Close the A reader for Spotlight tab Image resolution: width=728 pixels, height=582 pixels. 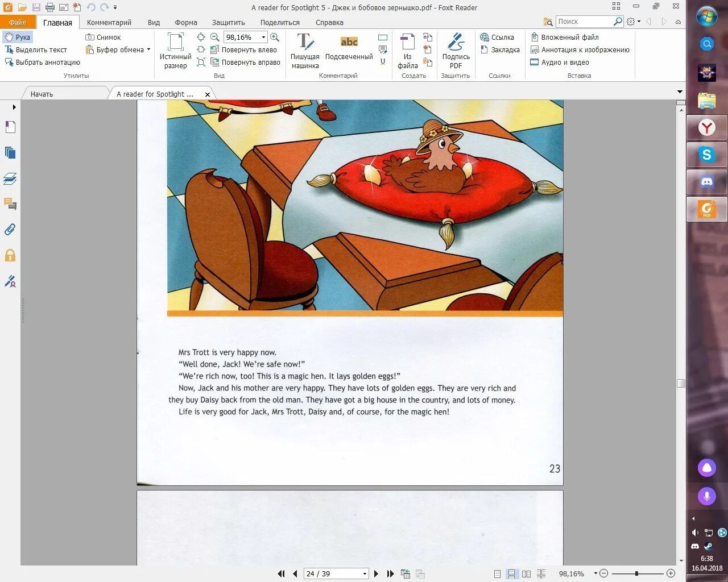[208, 94]
